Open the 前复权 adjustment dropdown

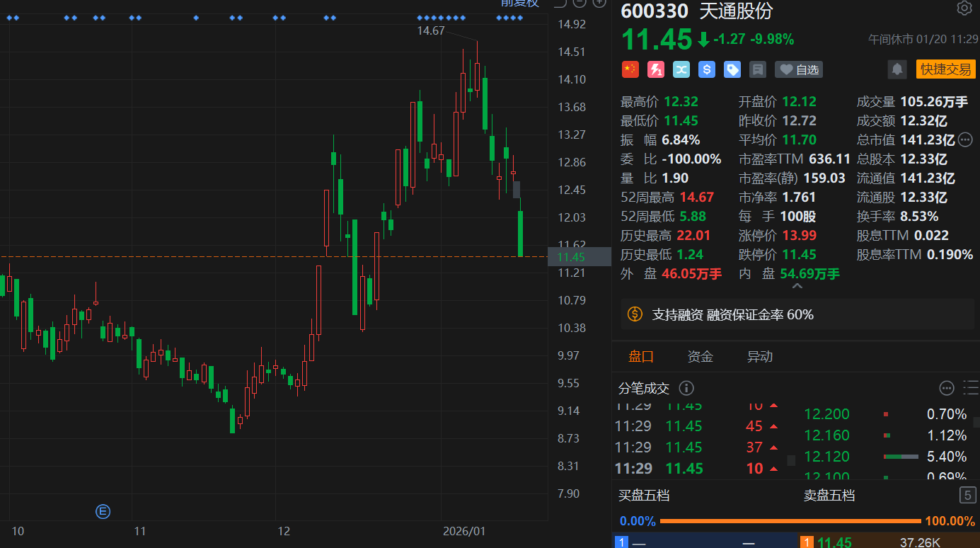pyautogui.click(x=520, y=3)
